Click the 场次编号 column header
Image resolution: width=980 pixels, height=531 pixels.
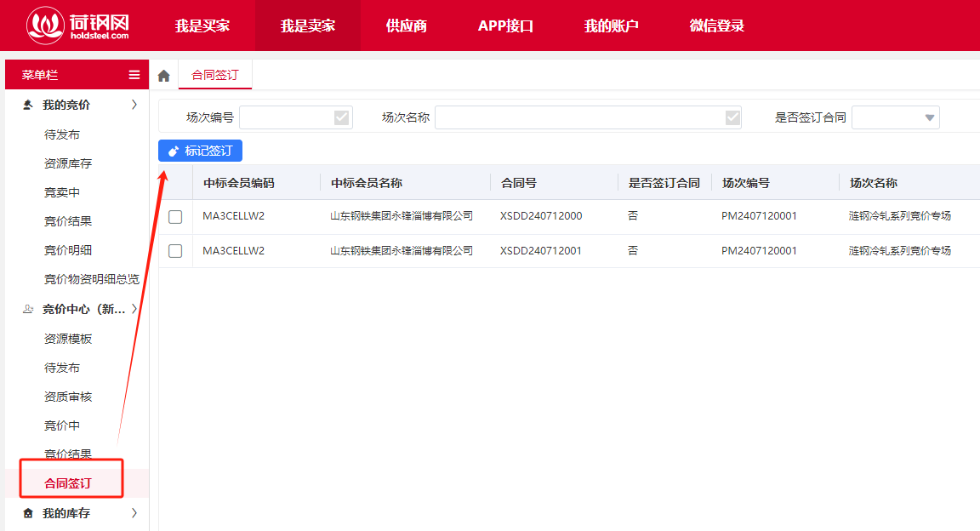745,183
